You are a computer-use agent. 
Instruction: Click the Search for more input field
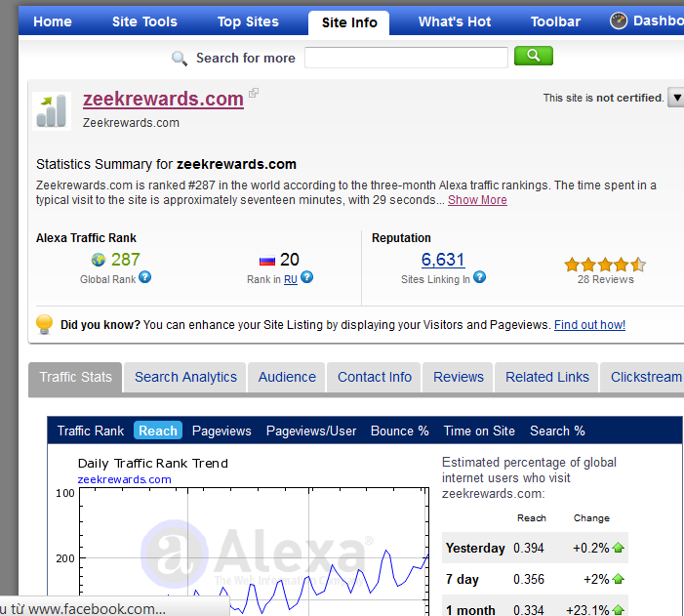(406, 58)
